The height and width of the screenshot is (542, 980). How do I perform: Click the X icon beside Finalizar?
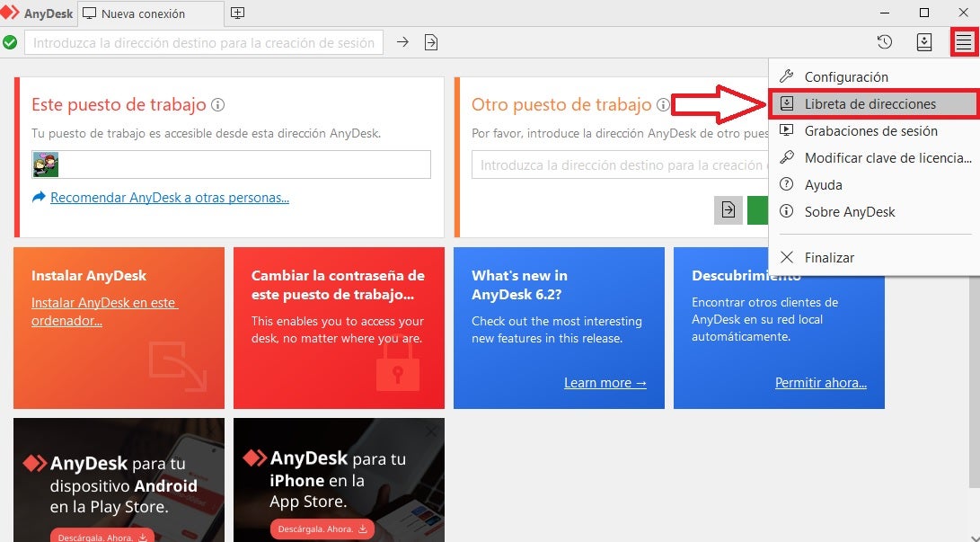click(x=787, y=257)
